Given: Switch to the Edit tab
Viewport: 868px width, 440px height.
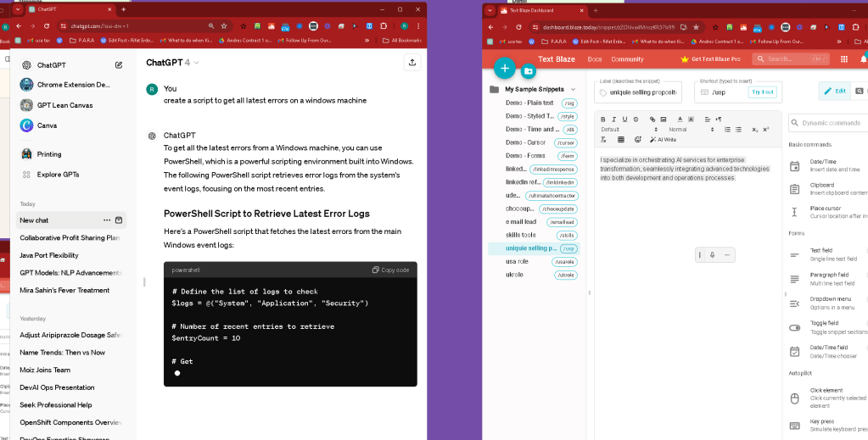Looking at the screenshot, I should [x=835, y=92].
